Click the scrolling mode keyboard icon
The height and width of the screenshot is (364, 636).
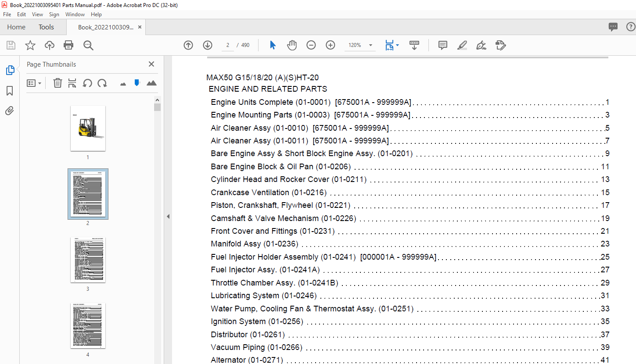(x=414, y=45)
